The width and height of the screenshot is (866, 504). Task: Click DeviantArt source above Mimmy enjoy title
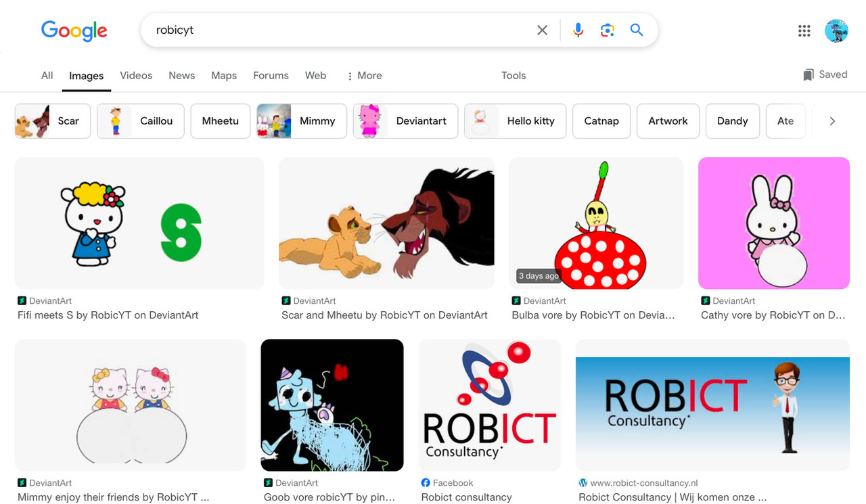(45, 483)
